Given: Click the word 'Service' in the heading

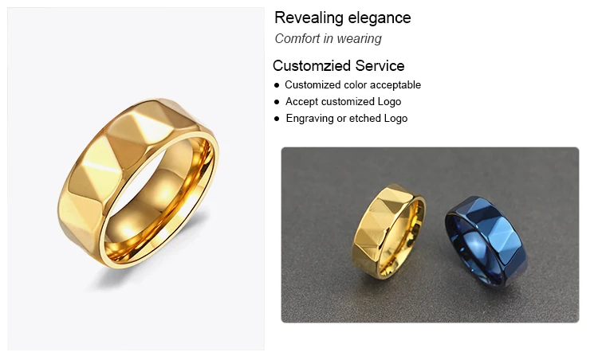Looking at the screenshot, I should (380, 65).
